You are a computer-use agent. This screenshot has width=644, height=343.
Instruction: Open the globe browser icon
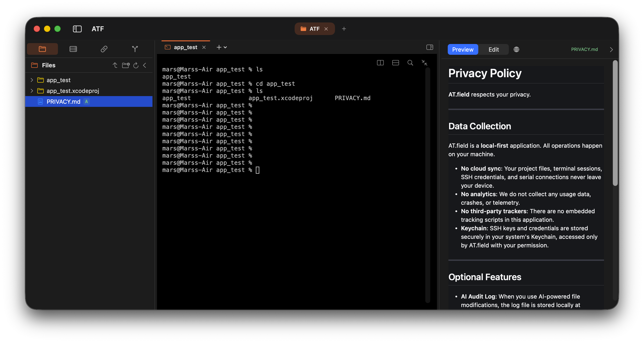pyautogui.click(x=516, y=50)
